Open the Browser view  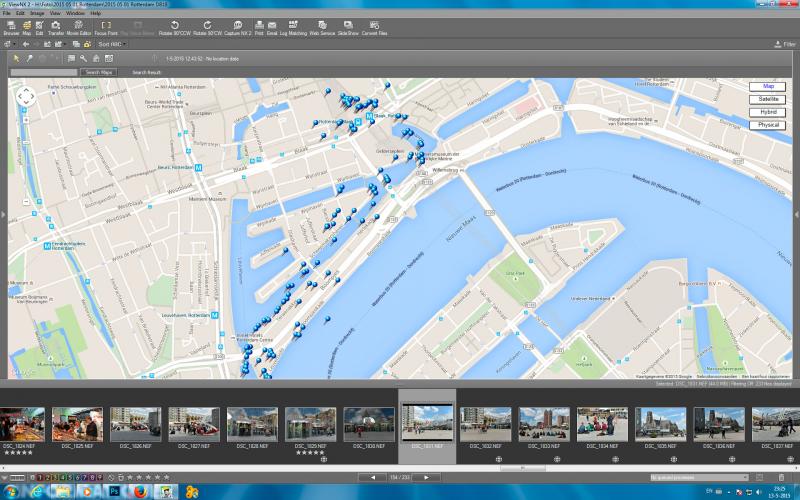pyautogui.click(x=11, y=28)
